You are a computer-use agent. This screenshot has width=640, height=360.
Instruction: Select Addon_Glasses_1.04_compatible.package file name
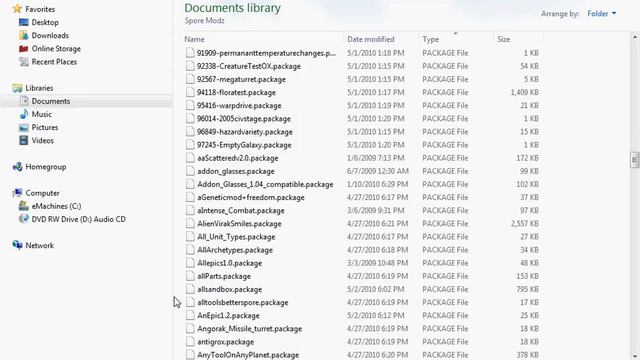pyautogui.click(x=265, y=184)
